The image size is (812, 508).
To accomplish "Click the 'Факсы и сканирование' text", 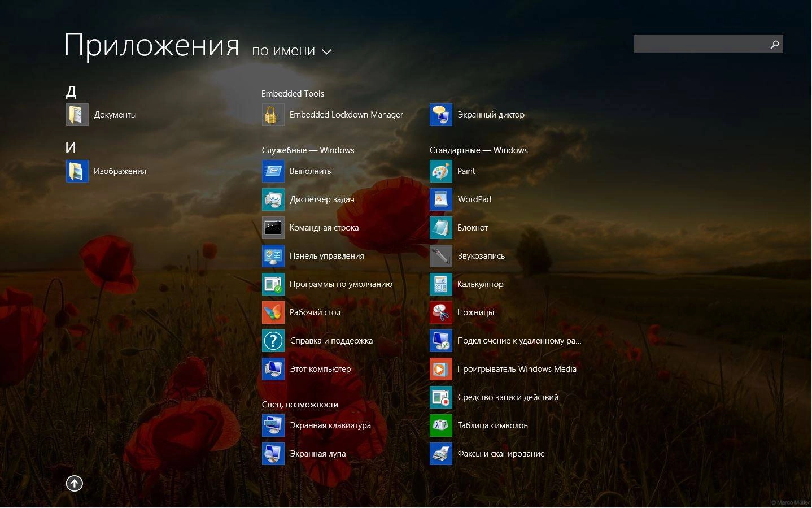I will [501, 454].
